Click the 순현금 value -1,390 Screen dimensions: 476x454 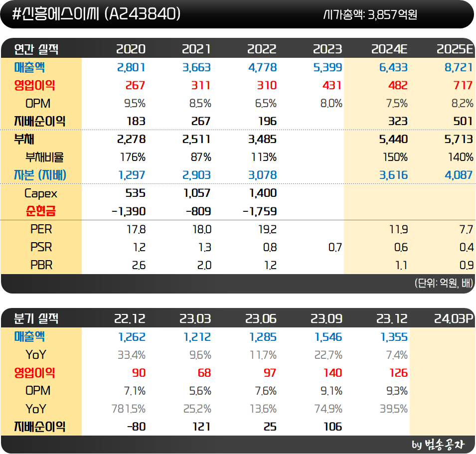pyautogui.click(x=129, y=211)
